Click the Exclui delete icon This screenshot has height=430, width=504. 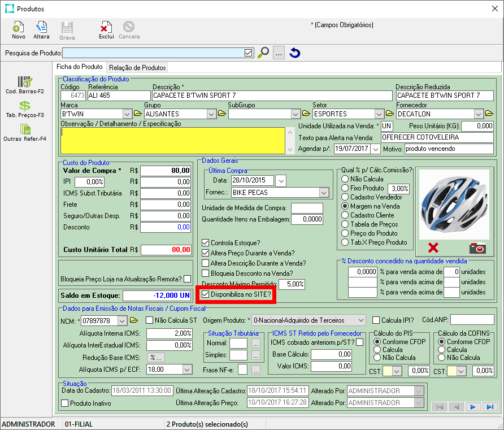106,27
